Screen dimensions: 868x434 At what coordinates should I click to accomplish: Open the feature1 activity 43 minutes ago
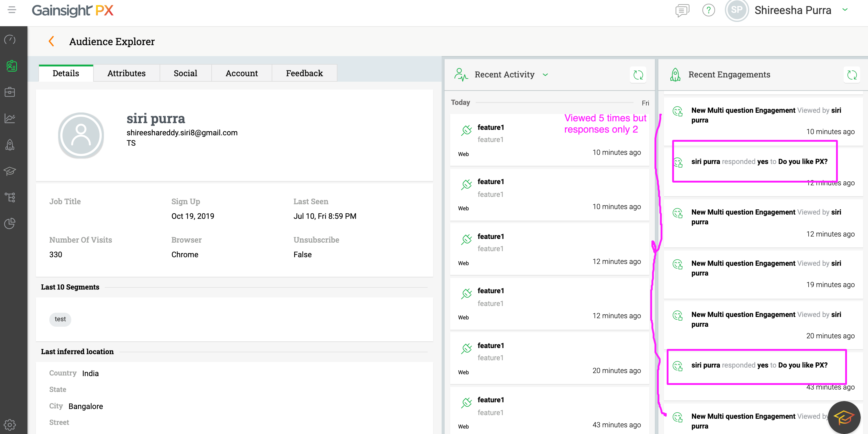pyautogui.click(x=549, y=411)
